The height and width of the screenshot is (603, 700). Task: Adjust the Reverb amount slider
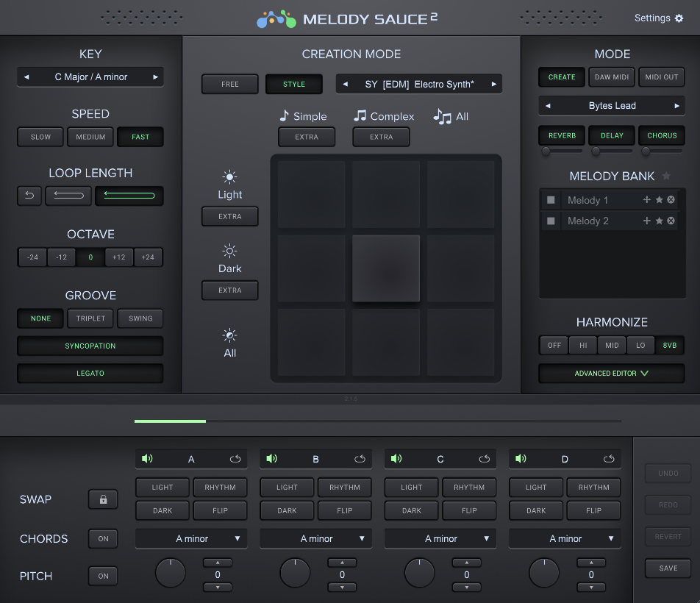562,151
